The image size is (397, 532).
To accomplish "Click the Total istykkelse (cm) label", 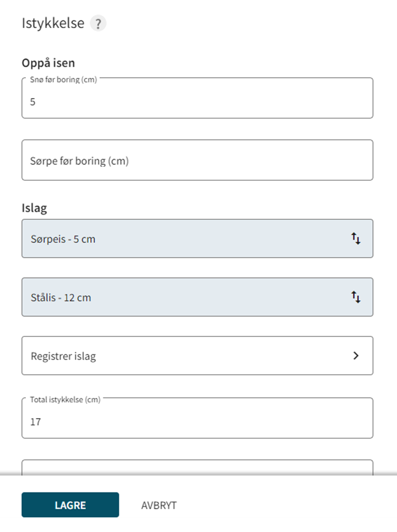I will 65,400.
